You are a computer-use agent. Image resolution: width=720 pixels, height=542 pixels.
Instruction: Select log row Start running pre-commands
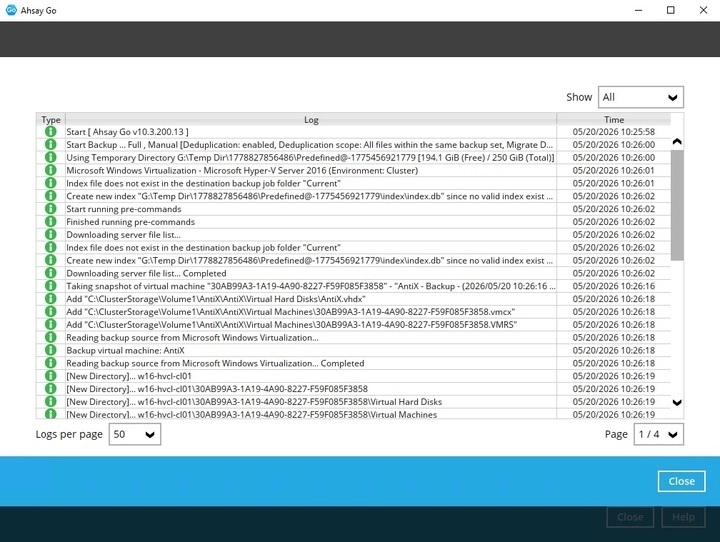pos(353,209)
